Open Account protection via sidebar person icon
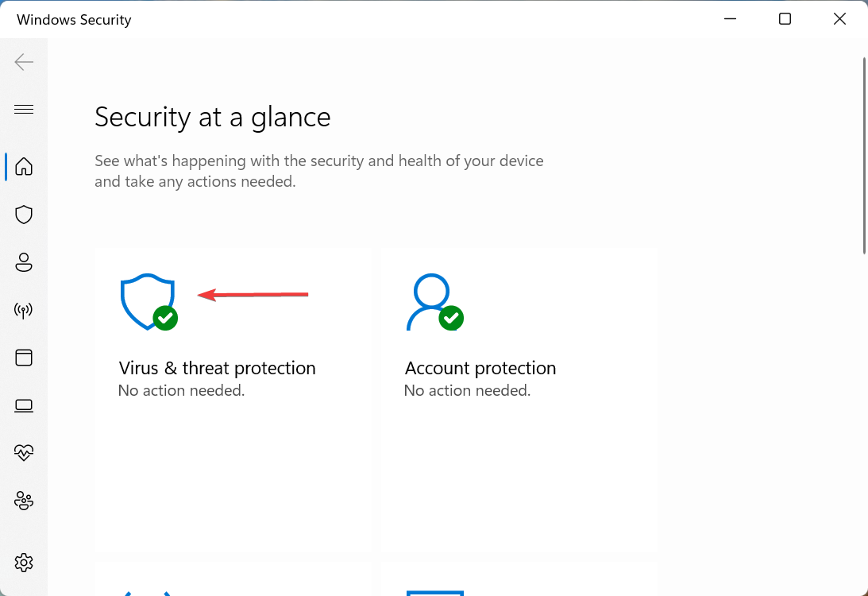 click(24, 262)
